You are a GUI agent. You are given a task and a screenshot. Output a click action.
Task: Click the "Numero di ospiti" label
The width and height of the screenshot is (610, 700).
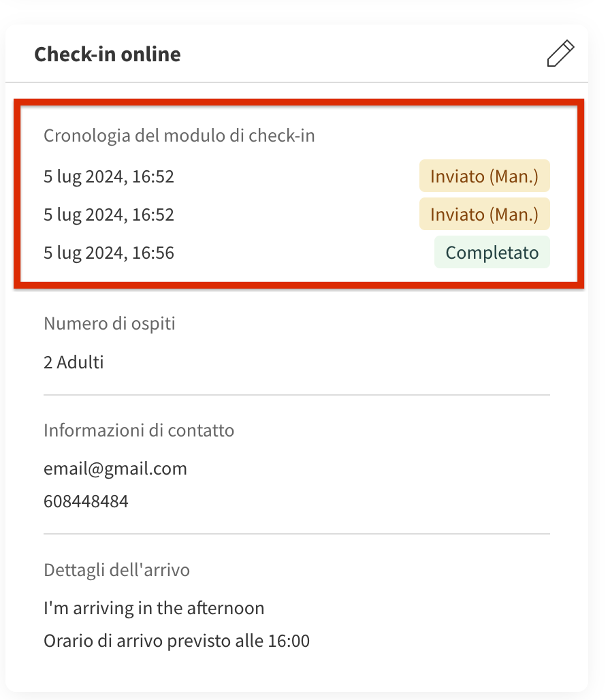coord(110,323)
